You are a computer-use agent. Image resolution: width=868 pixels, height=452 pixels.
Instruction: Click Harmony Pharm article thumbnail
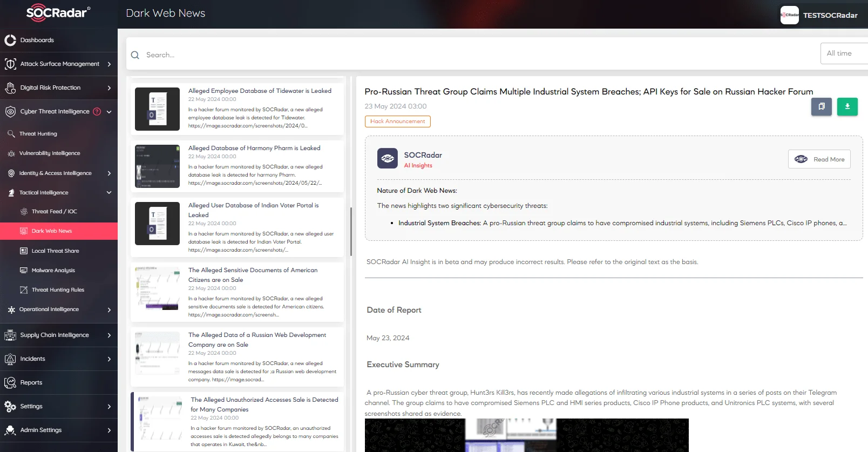(x=157, y=166)
